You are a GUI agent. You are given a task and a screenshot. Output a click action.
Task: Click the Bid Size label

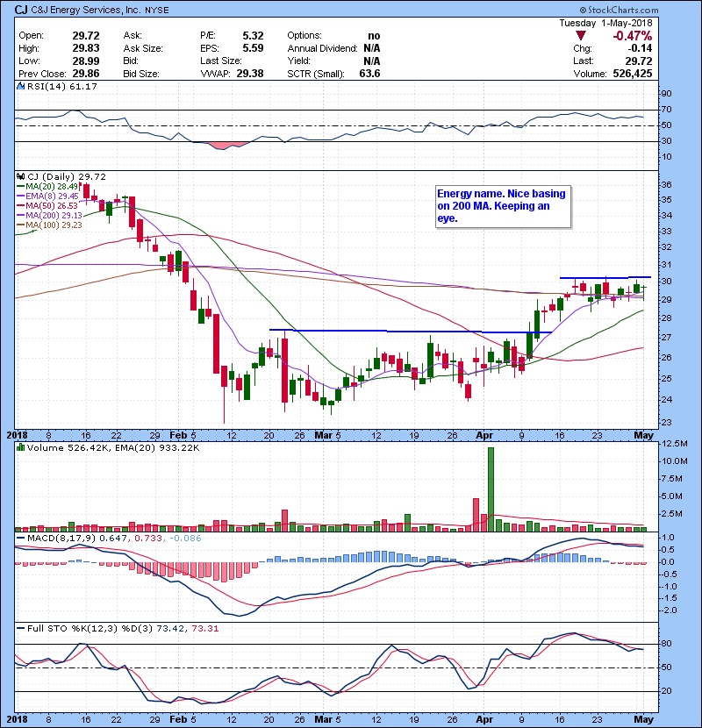pos(141,74)
